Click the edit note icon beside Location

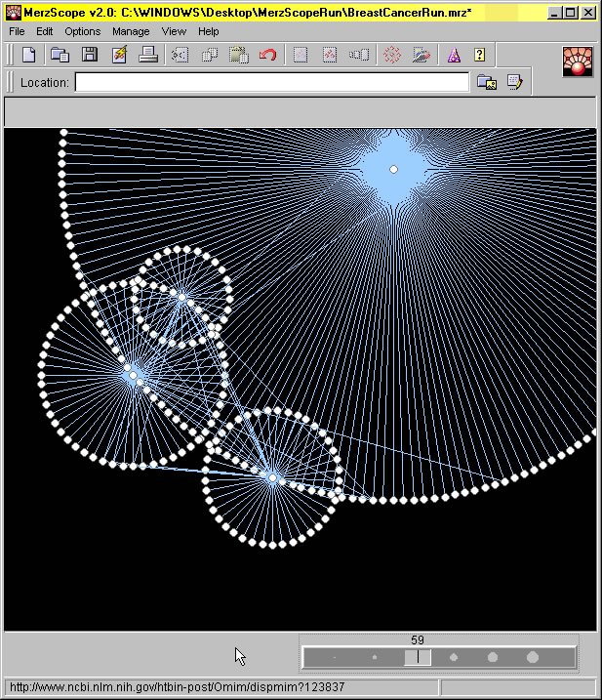[x=514, y=83]
